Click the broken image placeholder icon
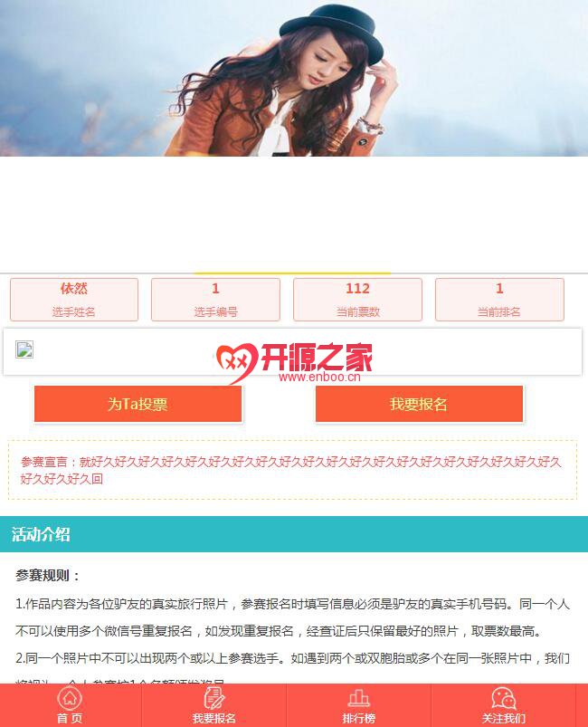Screen dimensions: 588x727 (24, 349)
